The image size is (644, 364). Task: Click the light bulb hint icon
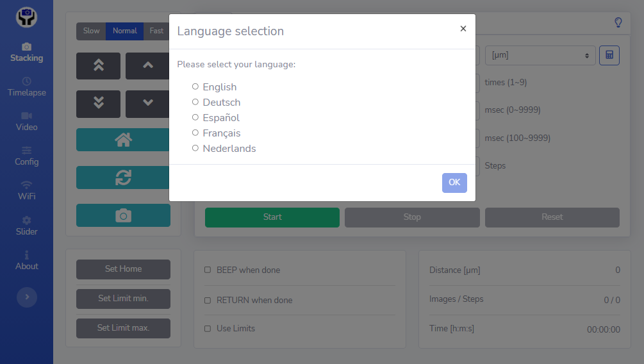tap(618, 22)
